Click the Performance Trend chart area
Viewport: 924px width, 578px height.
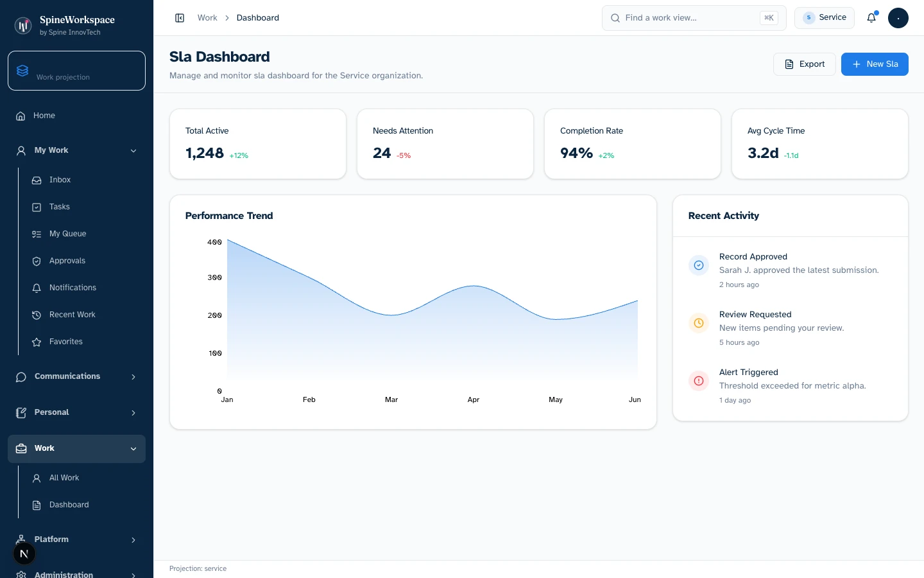point(432,315)
